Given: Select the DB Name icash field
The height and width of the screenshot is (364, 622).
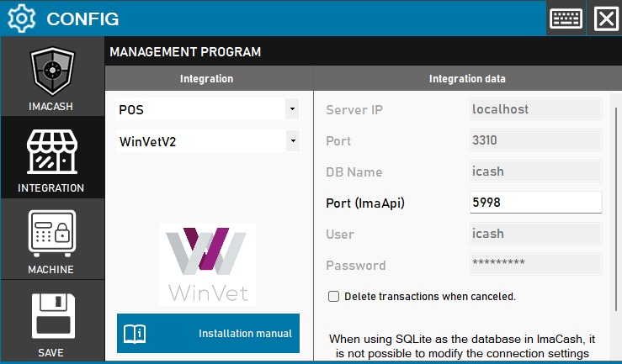Looking at the screenshot, I should [x=535, y=171].
